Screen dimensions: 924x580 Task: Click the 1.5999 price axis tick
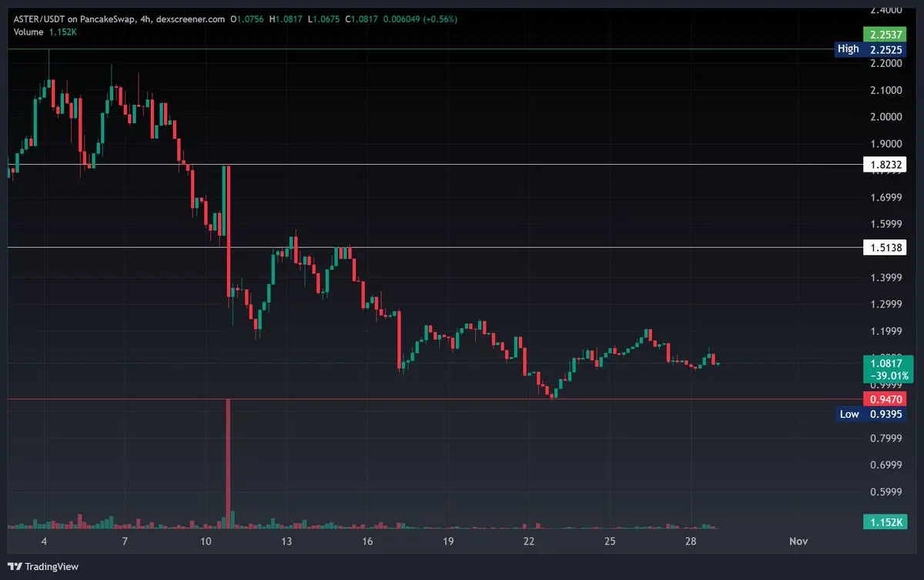(x=885, y=224)
